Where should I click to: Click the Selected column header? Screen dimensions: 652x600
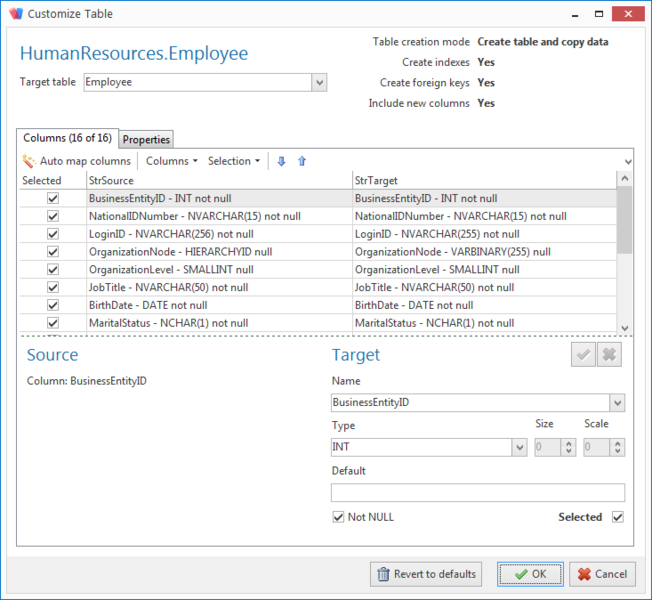[53, 180]
